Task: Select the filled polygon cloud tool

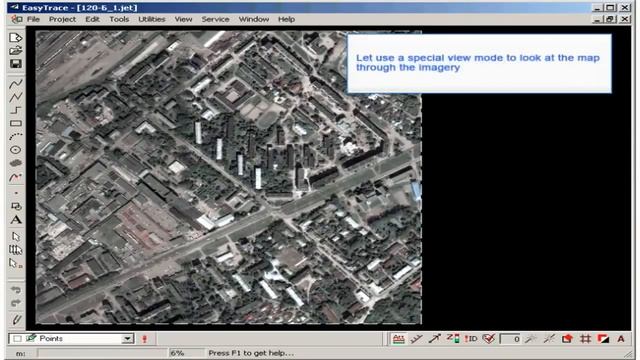Action: point(16,163)
